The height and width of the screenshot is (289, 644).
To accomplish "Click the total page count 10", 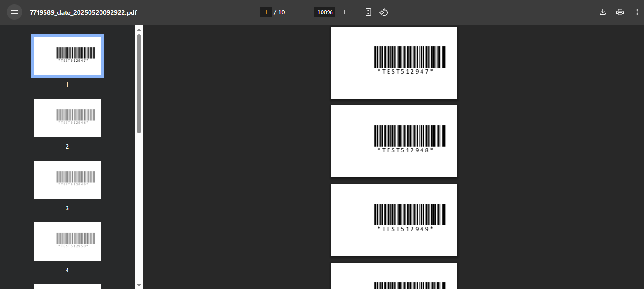I will click(282, 12).
